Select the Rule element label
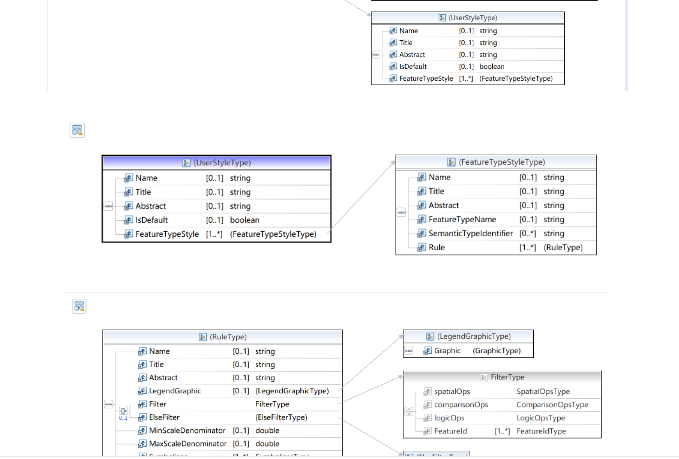This screenshot has height=459, width=679. [x=436, y=247]
